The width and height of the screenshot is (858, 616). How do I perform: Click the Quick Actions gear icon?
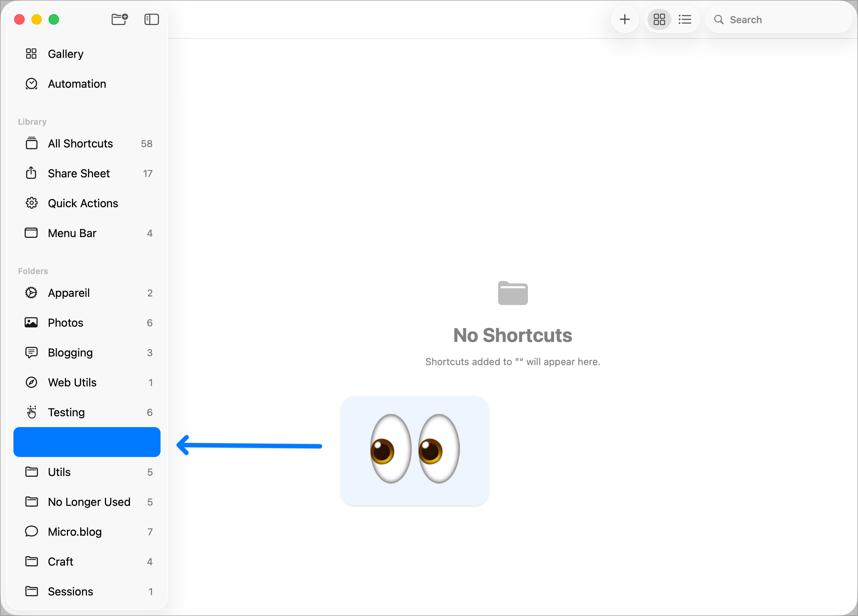click(x=31, y=203)
